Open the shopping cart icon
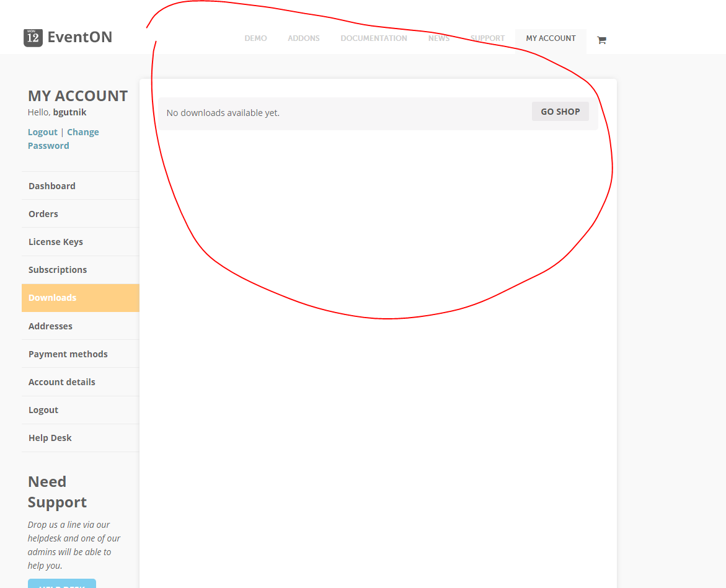Screen dimensions: 726x588 click(601, 40)
